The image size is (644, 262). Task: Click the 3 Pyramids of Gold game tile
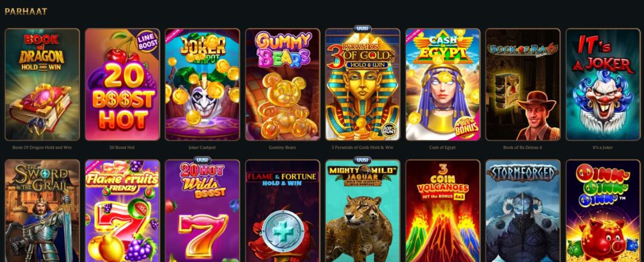(363, 84)
